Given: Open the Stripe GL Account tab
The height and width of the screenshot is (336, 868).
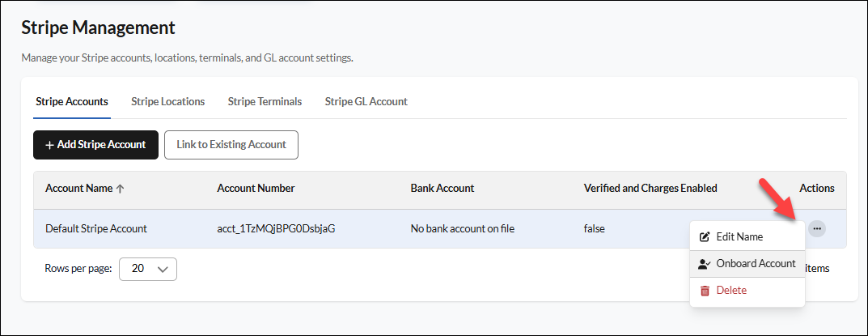Looking at the screenshot, I should coord(366,101).
